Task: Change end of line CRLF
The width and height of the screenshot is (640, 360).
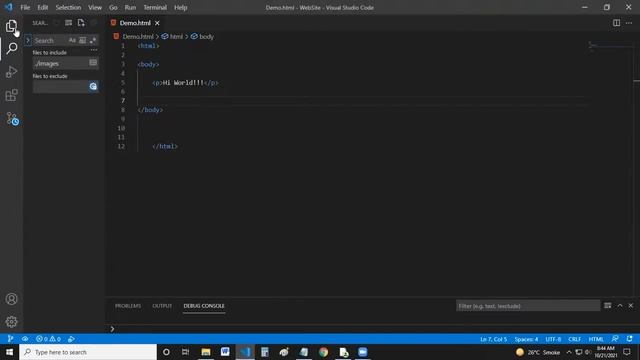Action: point(574,339)
